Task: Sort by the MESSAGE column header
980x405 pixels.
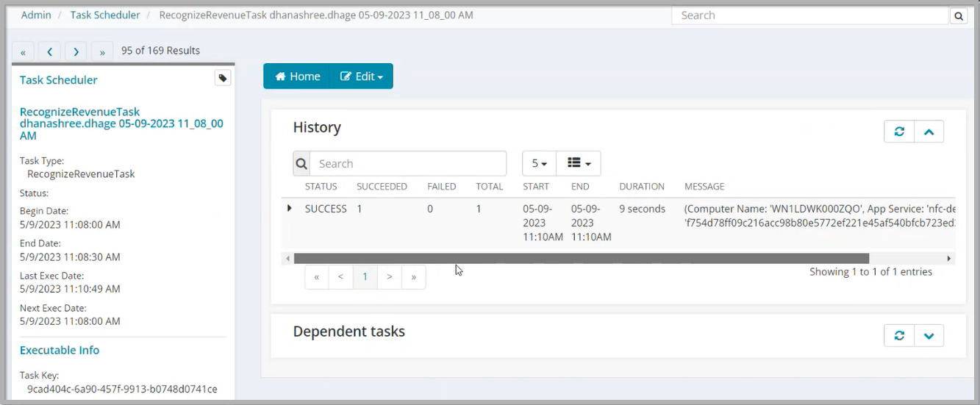Action: tap(704, 187)
